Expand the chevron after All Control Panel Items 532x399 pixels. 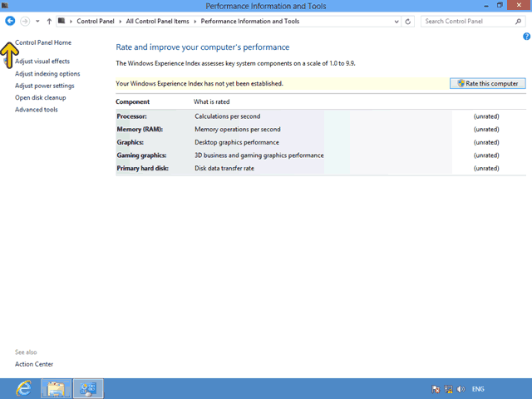(195, 22)
